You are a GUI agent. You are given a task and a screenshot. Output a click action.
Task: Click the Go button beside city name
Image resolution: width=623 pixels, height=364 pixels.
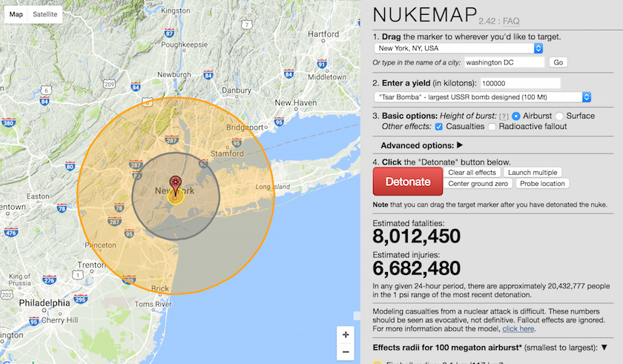point(558,63)
